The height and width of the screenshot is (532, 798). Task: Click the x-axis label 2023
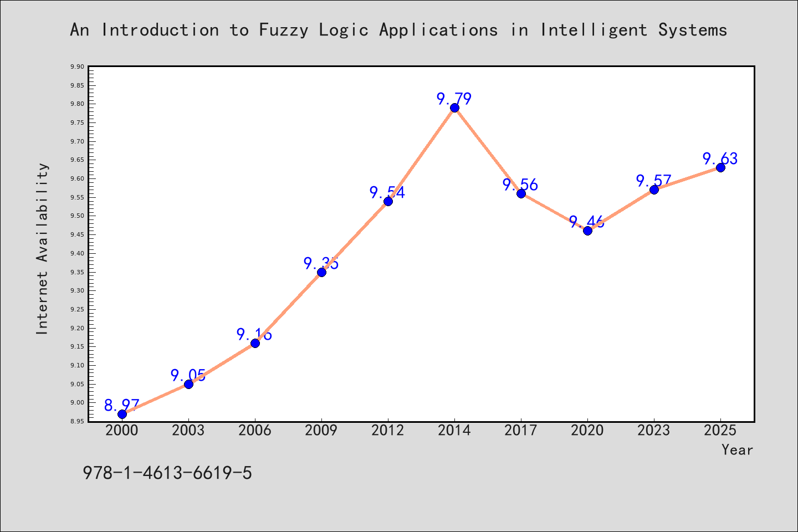coord(654,431)
